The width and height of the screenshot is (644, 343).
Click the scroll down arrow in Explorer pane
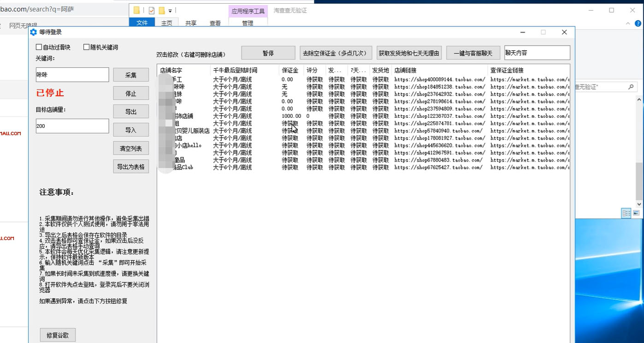pos(639,204)
